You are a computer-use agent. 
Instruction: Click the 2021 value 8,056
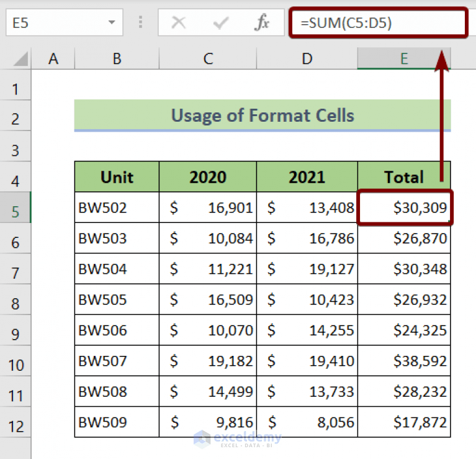coord(307,422)
